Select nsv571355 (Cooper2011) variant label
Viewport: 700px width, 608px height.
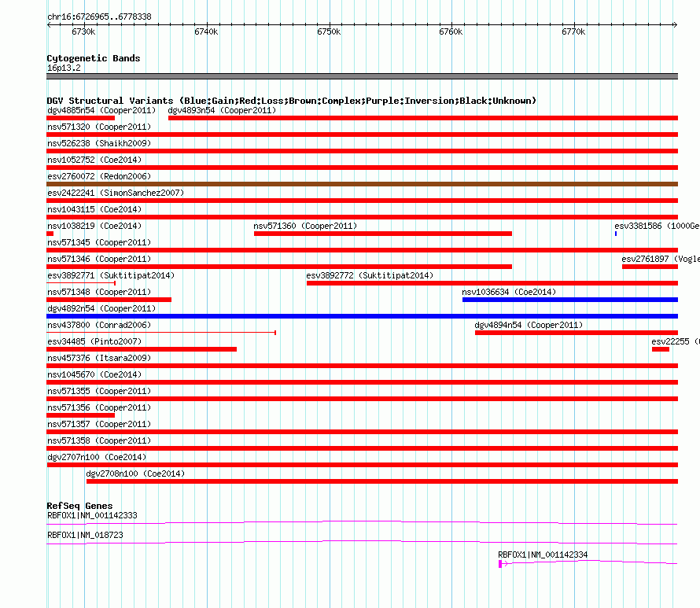[x=99, y=391]
